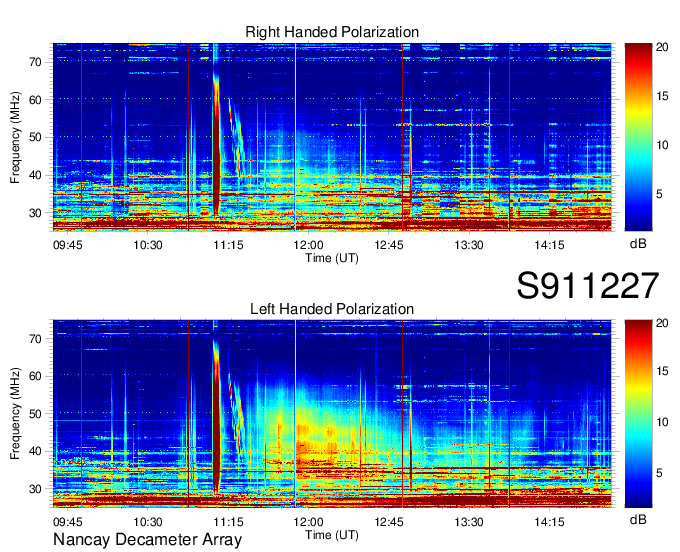Click the 40 MHz tick of Right Handed plot

click(36, 175)
